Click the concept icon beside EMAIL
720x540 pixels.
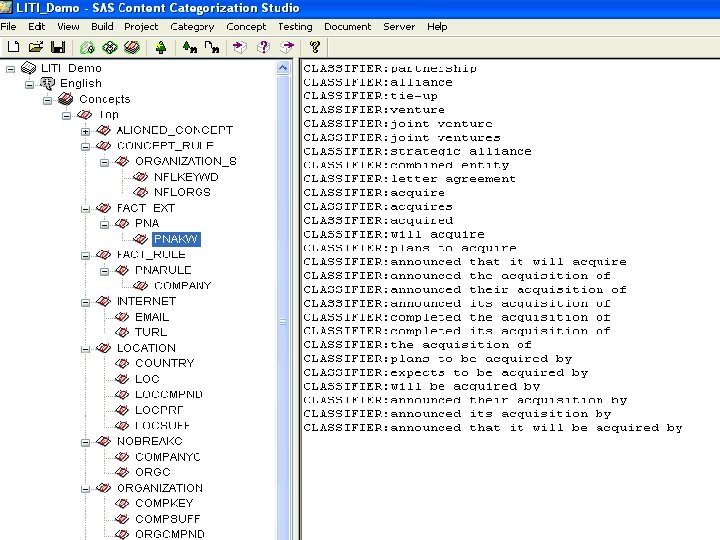click(122, 317)
